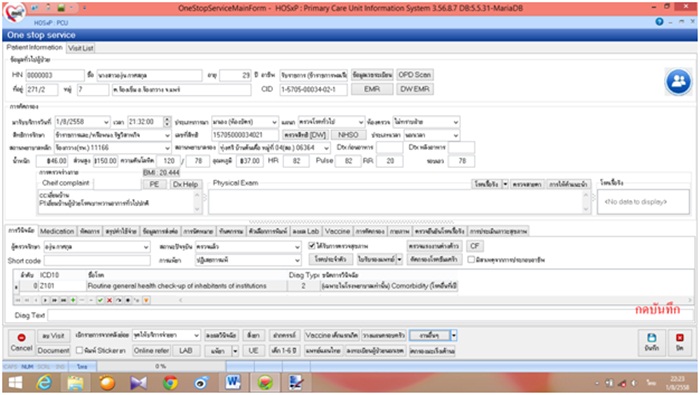Image resolution: width=700 pixels, height=395 pixels.
Task: Open Internet Explorer from the taskbar
Action: click(44, 383)
